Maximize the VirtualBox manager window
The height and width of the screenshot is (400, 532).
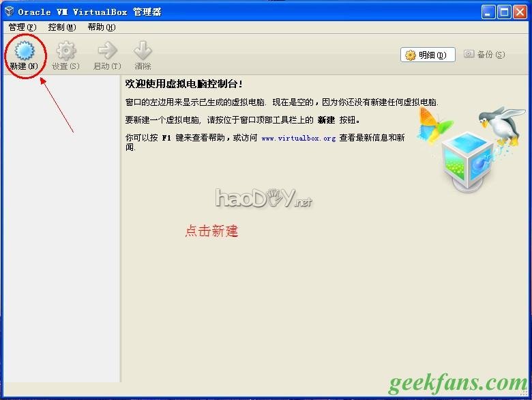click(x=504, y=12)
